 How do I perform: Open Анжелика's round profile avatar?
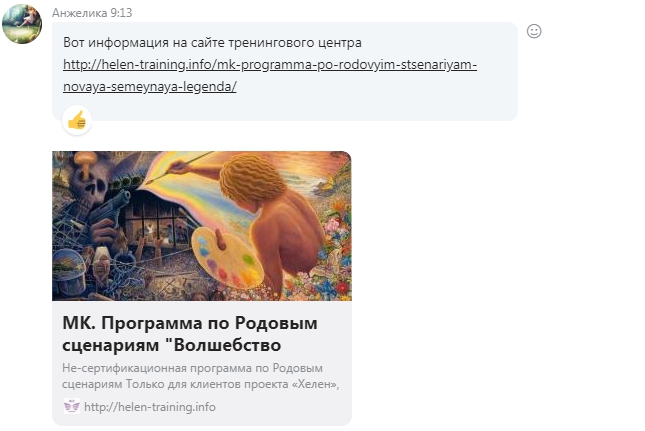(22, 24)
